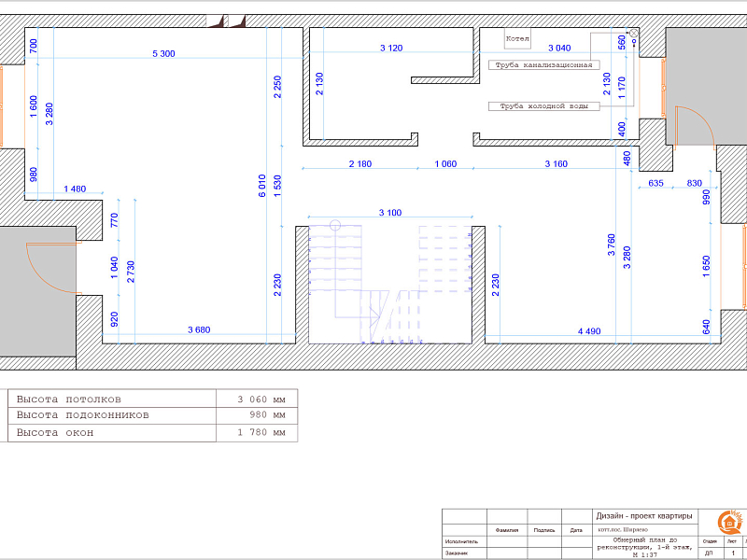Click the '2 180' horizontal dimension
Image resolution: width=747 pixels, height=560 pixels.
click(x=360, y=164)
